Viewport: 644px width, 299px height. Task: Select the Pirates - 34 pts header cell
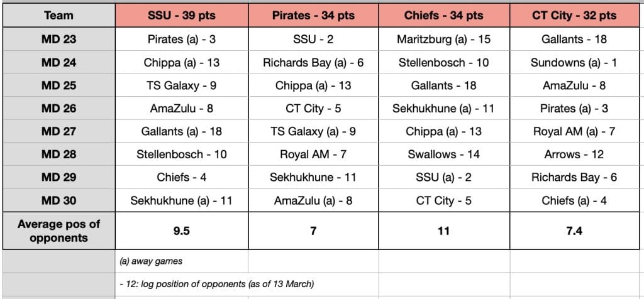click(x=313, y=16)
